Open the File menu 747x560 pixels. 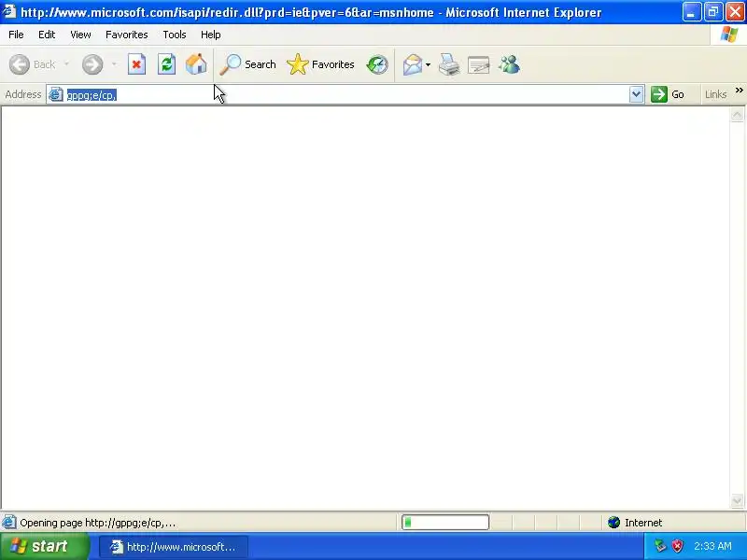pyautogui.click(x=16, y=35)
